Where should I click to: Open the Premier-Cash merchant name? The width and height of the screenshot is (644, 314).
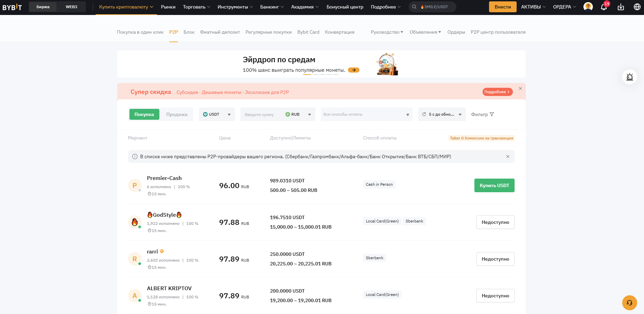point(164,178)
